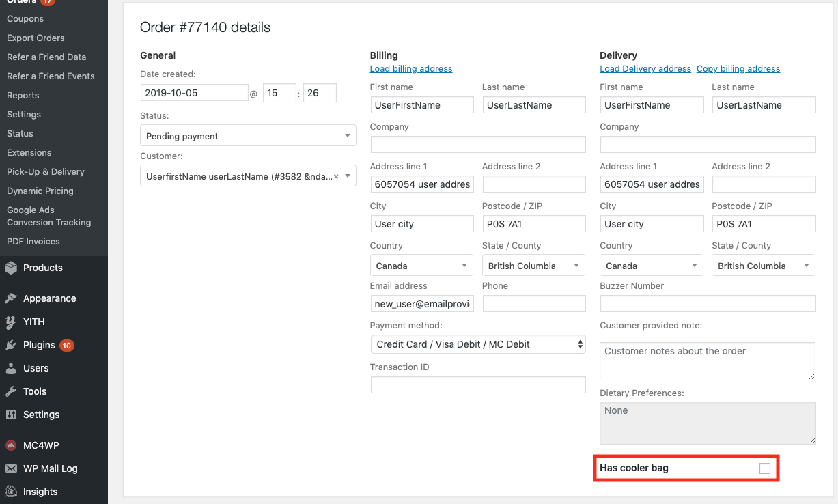Click the Tools wrench icon
The image size is (838, 504).
click(x=11, y=391)
